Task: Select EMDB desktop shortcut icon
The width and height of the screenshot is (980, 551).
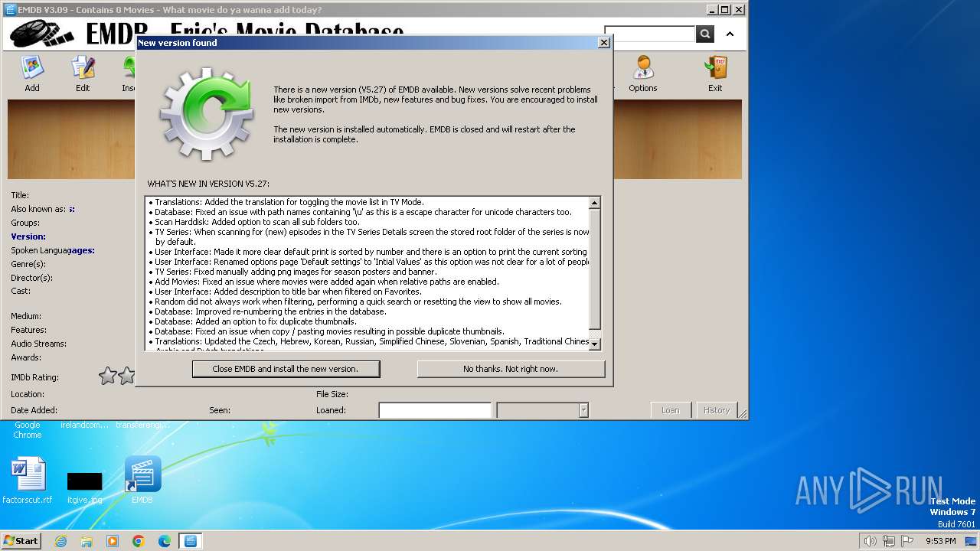Action: pyautogui.click(x=142, y=481)
